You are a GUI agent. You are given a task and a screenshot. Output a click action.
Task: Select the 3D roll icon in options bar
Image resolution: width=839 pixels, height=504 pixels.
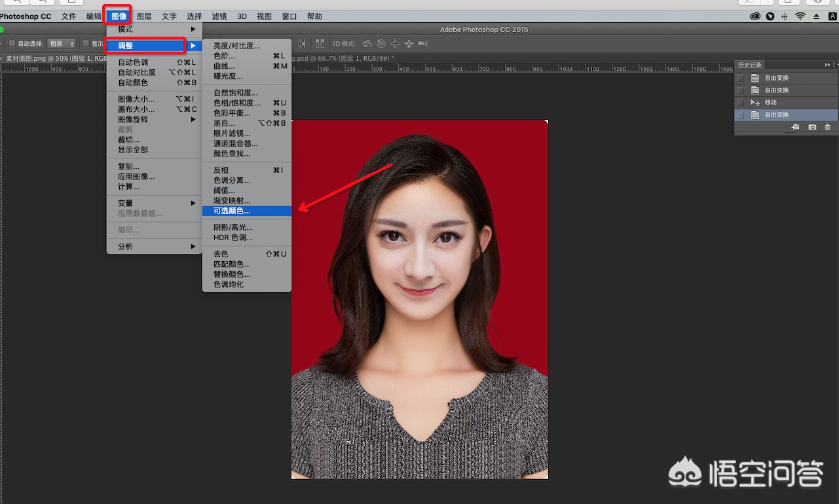coord(381,44)
